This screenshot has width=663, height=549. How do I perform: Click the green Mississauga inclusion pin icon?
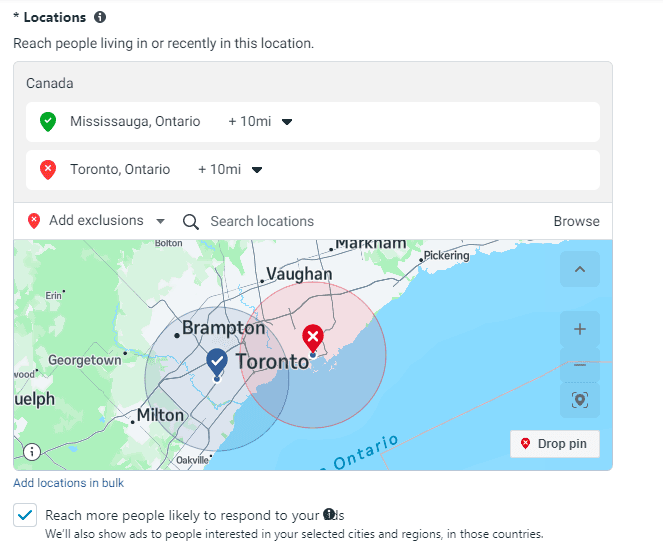pos(47,122)
